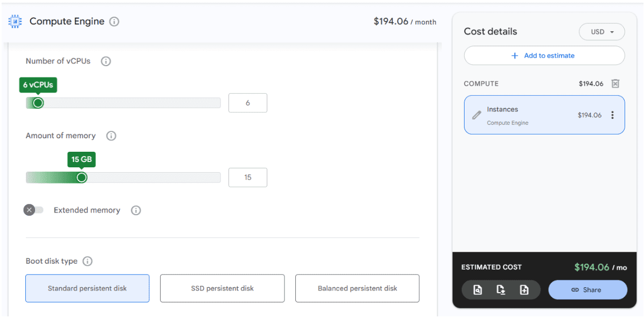The width and height of the screenshot is (644, 318).
Task: Toggle the Extended memory switch
Action: (33, 210)
